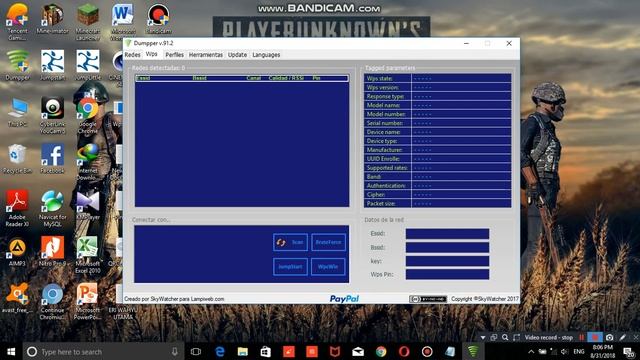The height and width of the screenshot is (360, 640).
Task: Click the Essid input field
Action: coord(447,233)
